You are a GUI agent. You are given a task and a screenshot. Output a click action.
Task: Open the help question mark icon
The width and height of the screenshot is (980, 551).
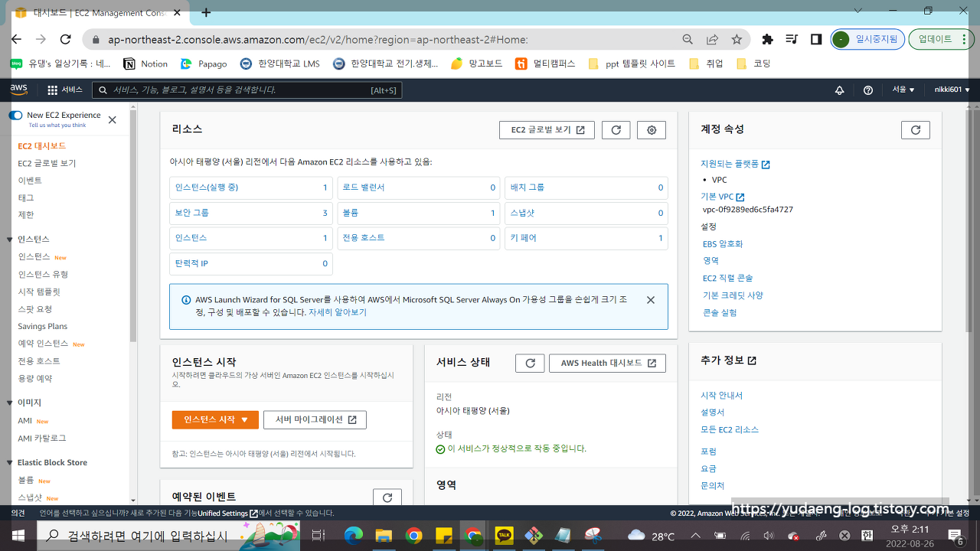(867, 90)
